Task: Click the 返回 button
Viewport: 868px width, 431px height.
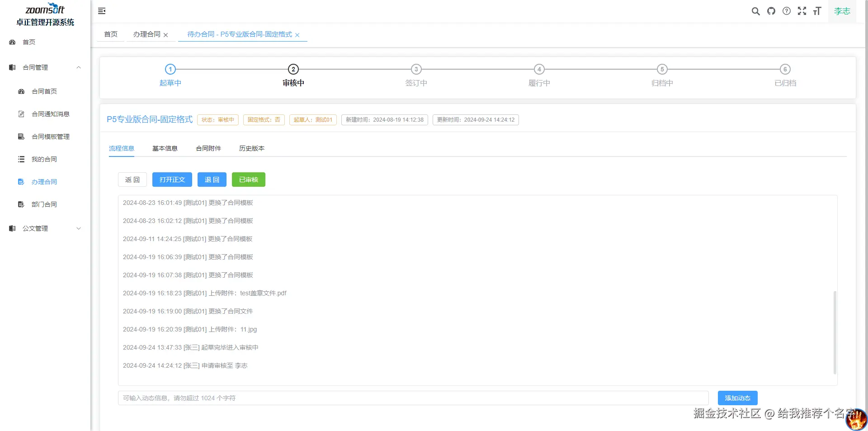Action: pyautogui.click(x=132, y=180)
